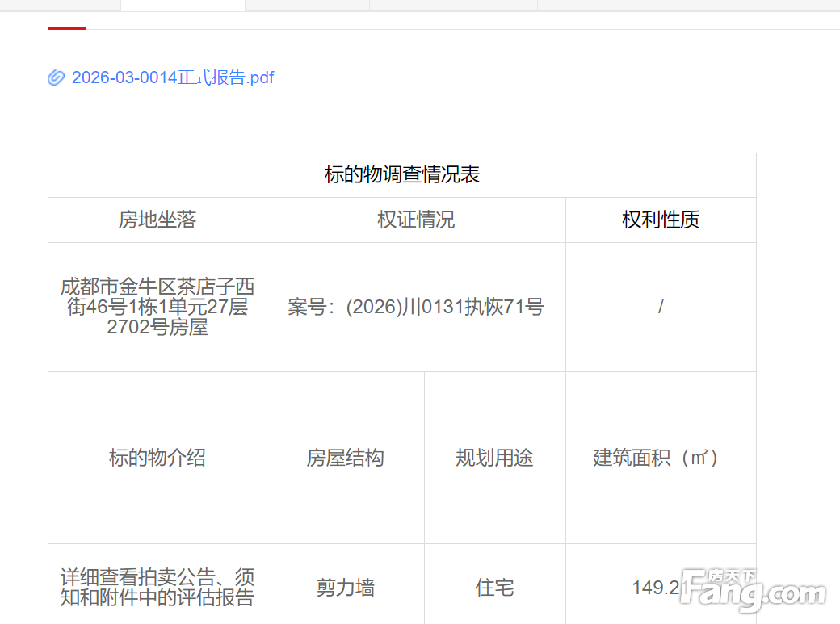Image resolution: width=840 pixels, height=624 pixels.
Task: Select the white active tab at top
Action: point(183,5)
